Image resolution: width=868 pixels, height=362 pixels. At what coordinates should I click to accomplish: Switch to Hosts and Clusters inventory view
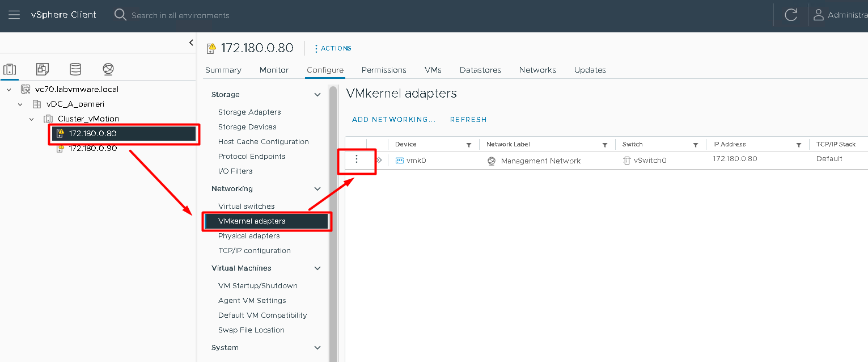tap(10, 69)
